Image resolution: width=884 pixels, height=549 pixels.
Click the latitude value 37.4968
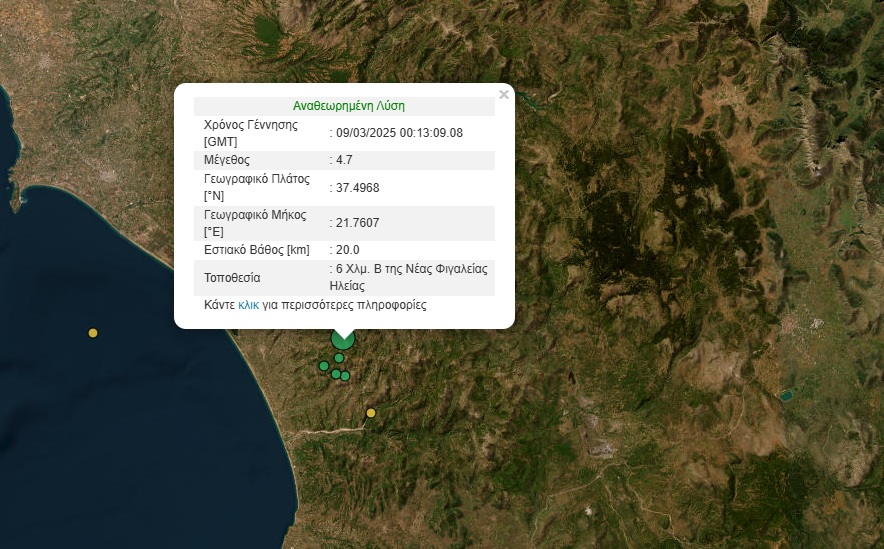(x=357, y=188)
